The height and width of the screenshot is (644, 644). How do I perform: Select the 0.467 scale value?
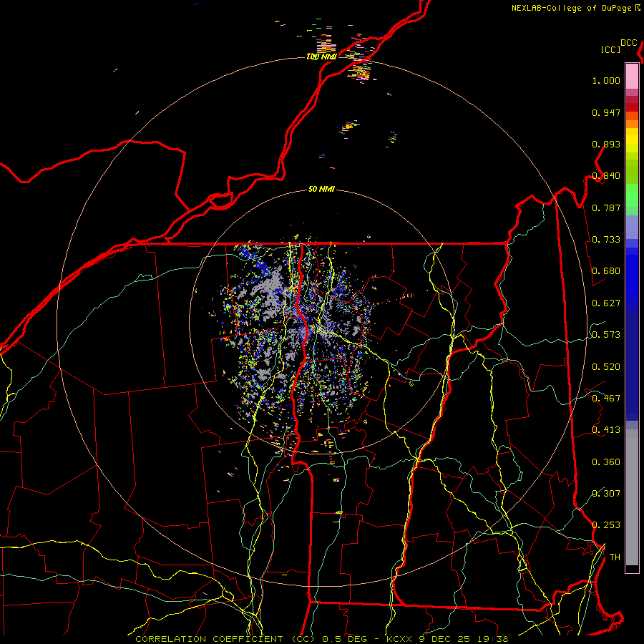click(x=606, y=399)
